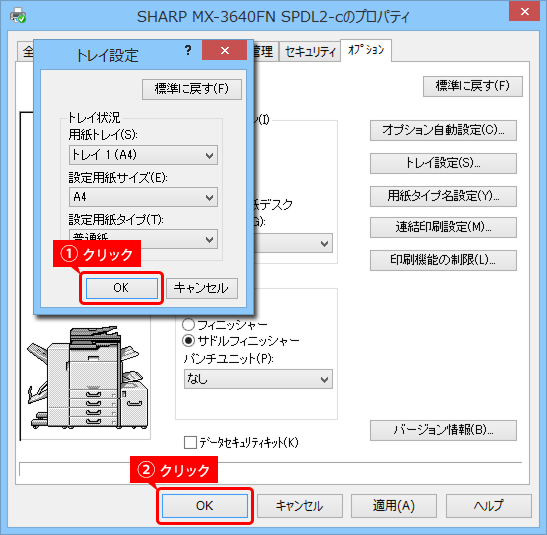Enable the データセキュリティキット checkbox

coord(190,443)
